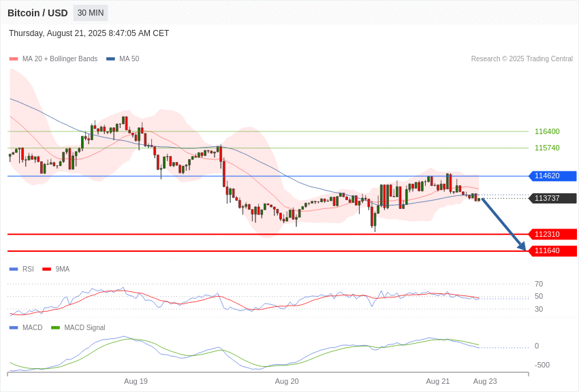Click the MACD -500 axis value

(x=542, y=365)
